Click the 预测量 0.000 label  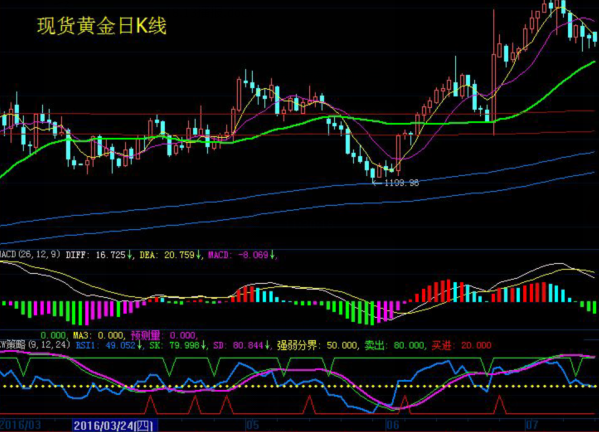coord(164,336)
